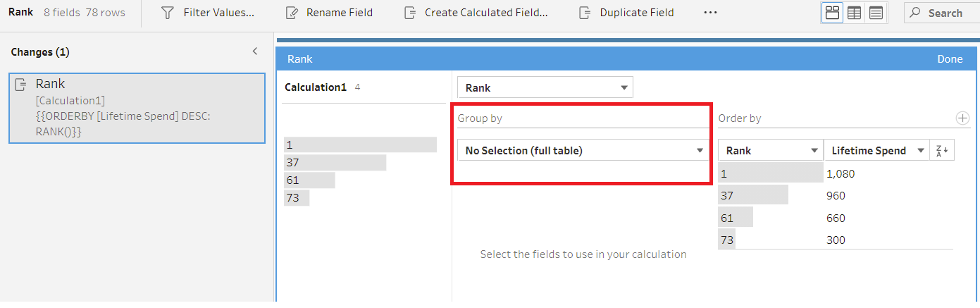This screenshot has width=980, height=308.
Task: Open the Lifetime Spend field dropdown
Action: click(x=876, y=150)
